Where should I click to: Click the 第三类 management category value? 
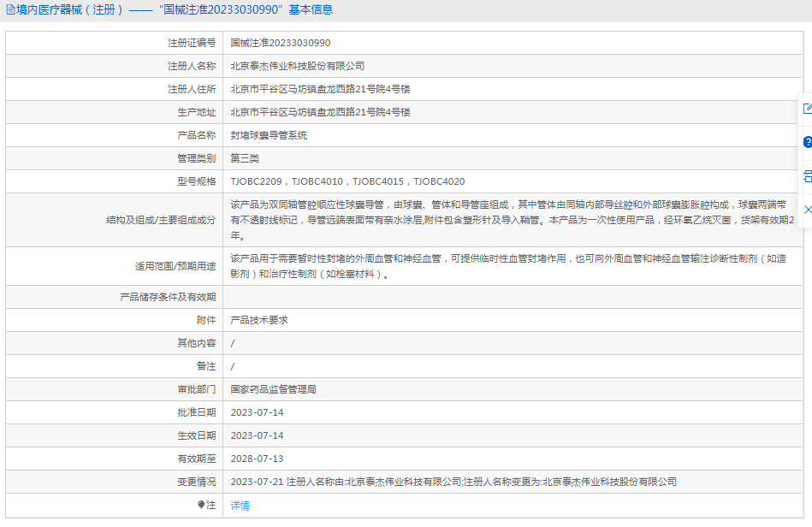tap(245, 158)
